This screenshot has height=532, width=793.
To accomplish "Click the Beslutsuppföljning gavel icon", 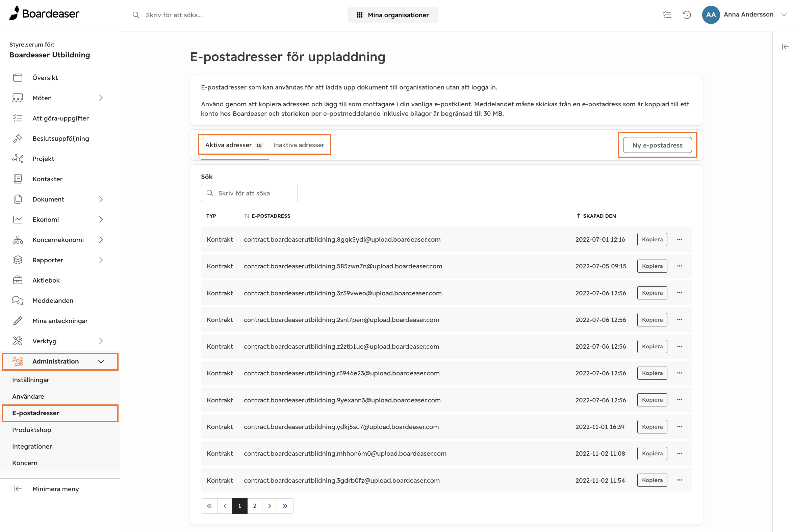I will pyautogui.click(x=18, y=138).
